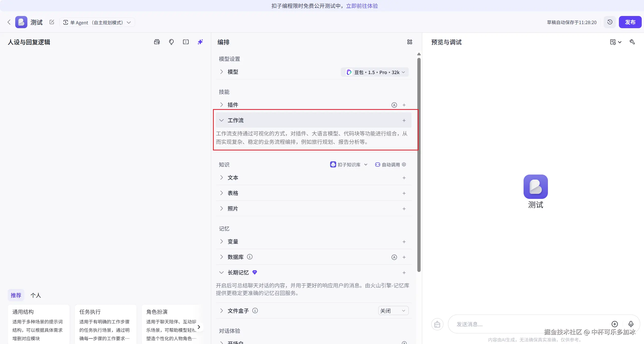
Task: Toggle auto-add icon in 数据库 row
Action: 394,257
